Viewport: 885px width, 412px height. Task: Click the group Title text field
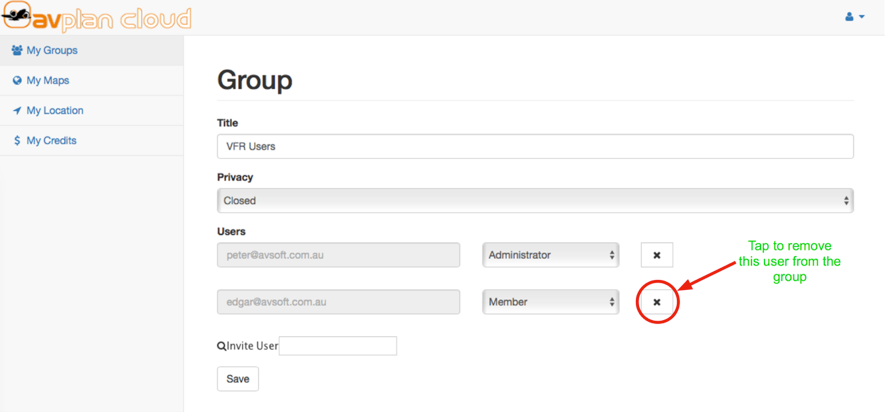click(535, 146)
